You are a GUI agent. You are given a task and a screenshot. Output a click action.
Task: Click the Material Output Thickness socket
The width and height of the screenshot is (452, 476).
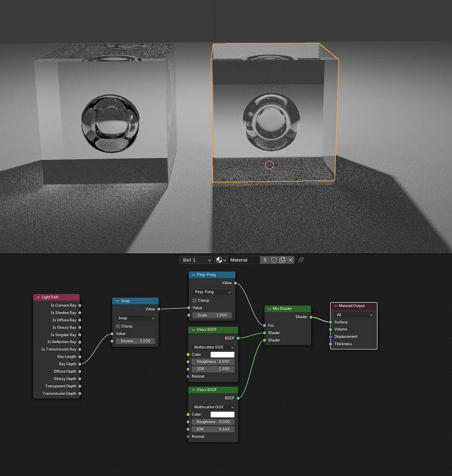pyautogui.click(x=331, y=344)
